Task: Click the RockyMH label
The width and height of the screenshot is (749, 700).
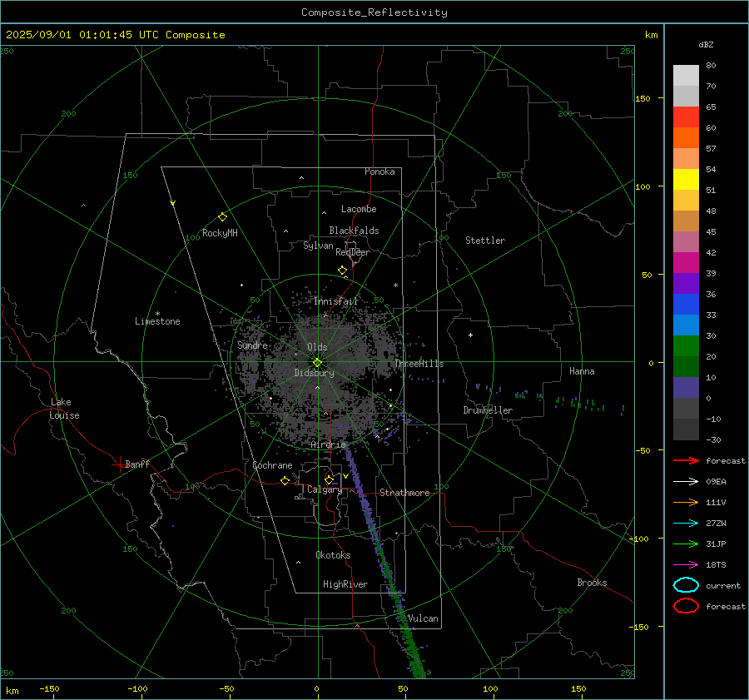Action: 220,233
